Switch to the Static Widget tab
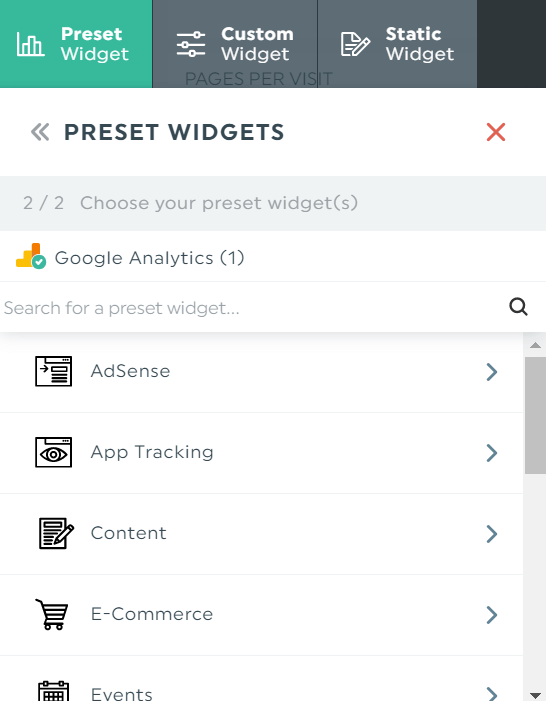 tap(397, 44)
